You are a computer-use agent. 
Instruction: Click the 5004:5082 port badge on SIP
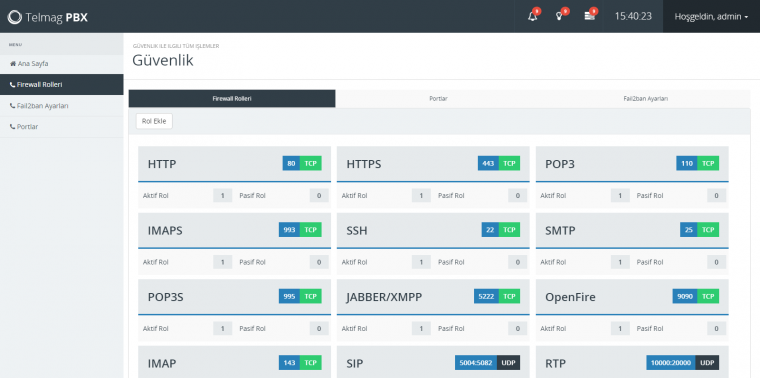pyautogui.click(x=476, y=362)
